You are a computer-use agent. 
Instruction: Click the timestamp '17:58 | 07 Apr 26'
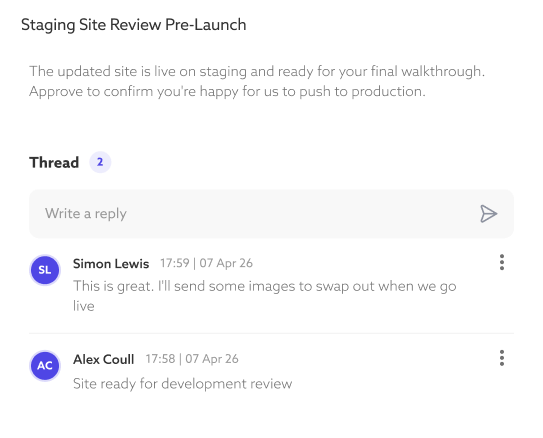point(192,359)
